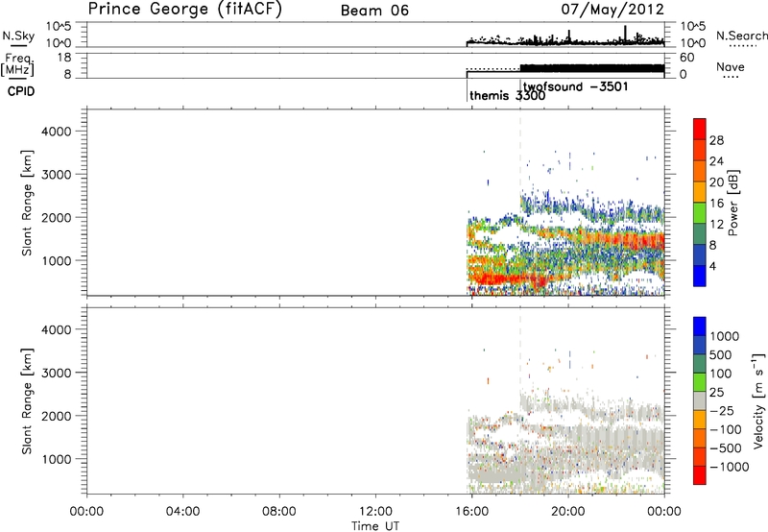
Task: Click the '28' power colorbar tick
Action: coord(716,140)
